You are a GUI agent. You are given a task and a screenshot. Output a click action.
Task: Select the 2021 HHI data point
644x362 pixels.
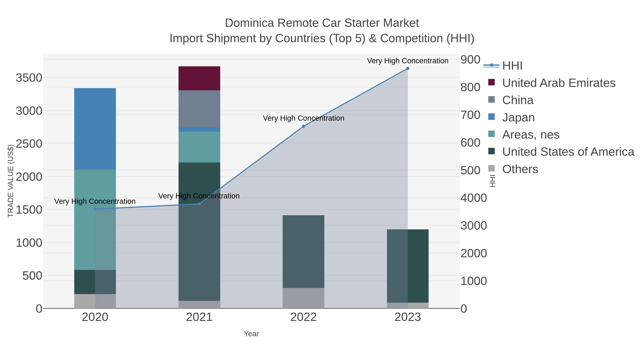pos(199,204)
